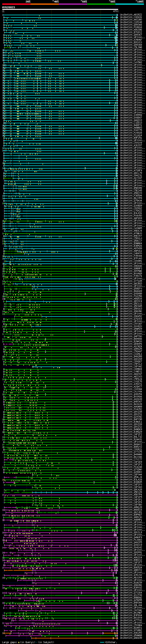The image size is (146, 644).
Task: Click the UniRef100_C6F0A2 label
Action: pyautogui.click(x=131, y=366)
